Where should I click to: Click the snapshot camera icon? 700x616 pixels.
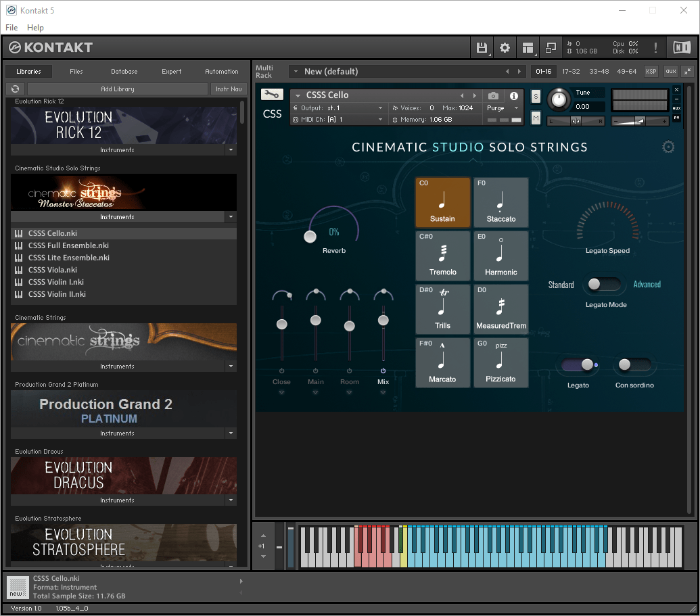tap(494, 96)
